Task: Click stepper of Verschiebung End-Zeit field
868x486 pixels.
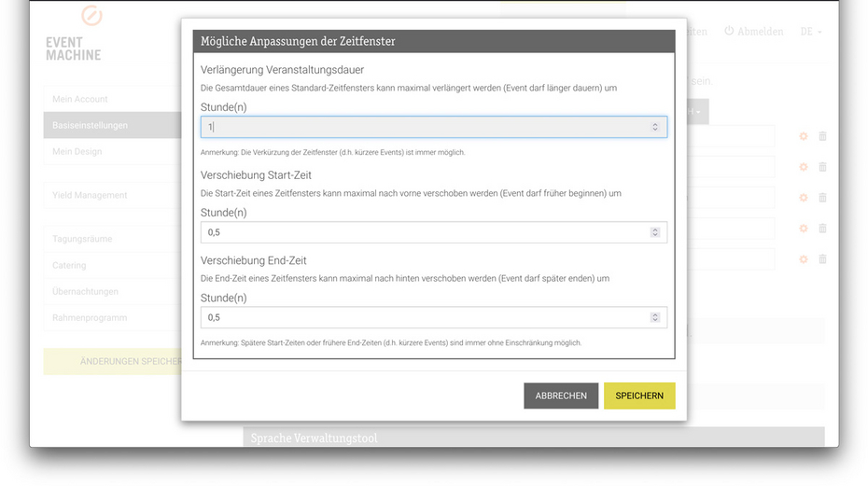Action: click(x=655, y=318)
